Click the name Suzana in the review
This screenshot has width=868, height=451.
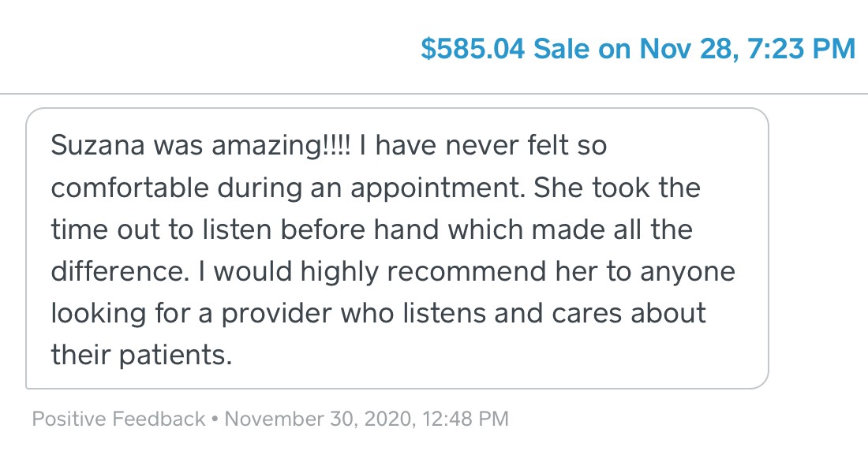click(98, 146)
